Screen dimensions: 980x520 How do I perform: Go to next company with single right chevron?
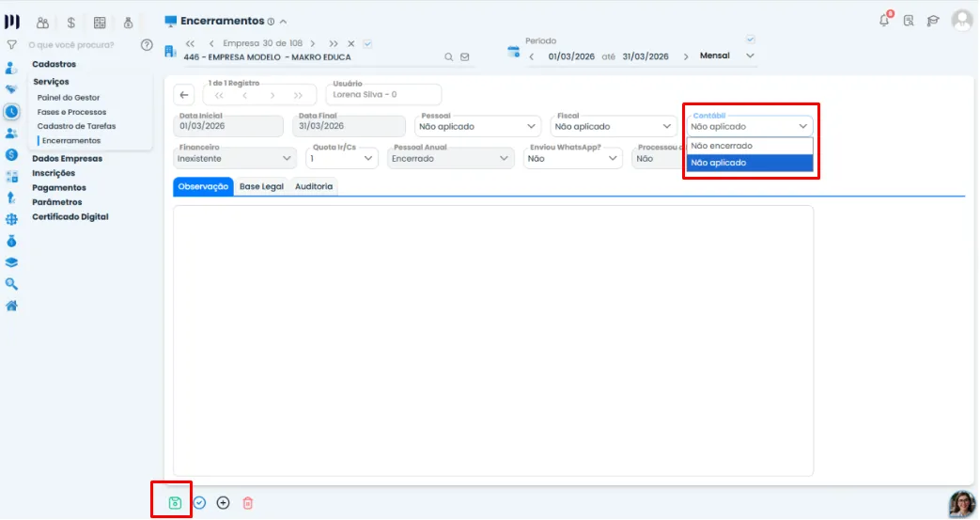[313, 44]
